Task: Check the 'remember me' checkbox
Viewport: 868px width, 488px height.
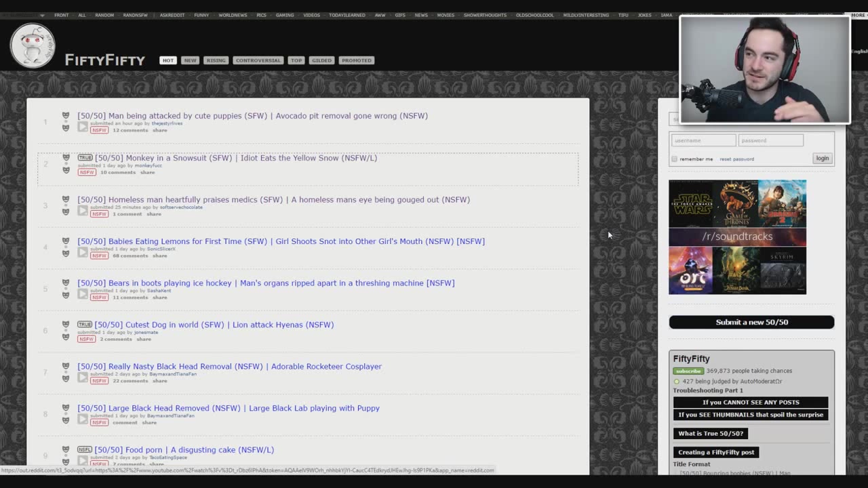Action: [674, 159]
